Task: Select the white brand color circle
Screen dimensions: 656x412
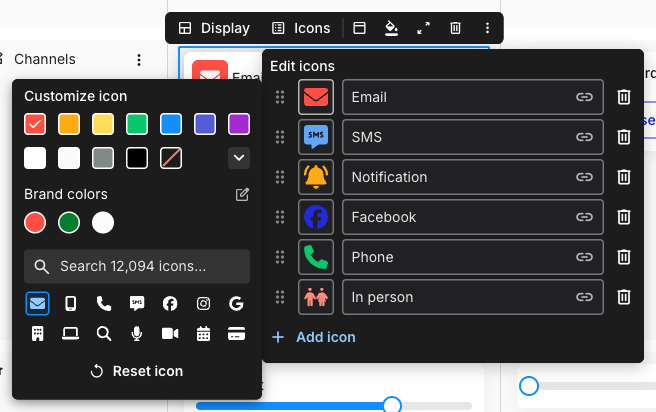Action: pyautogui.click(x=103, y=223)
